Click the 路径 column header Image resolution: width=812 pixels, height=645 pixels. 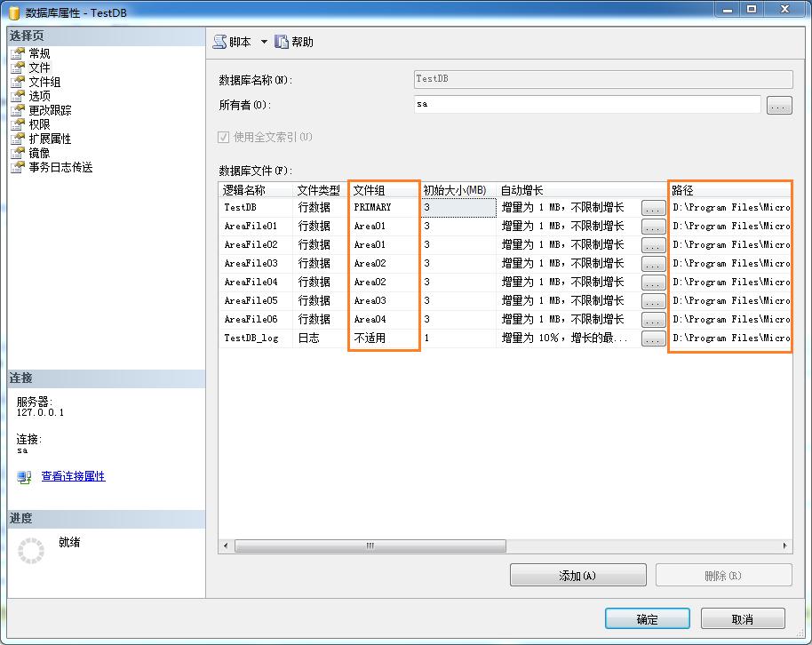tap(729, 190)
